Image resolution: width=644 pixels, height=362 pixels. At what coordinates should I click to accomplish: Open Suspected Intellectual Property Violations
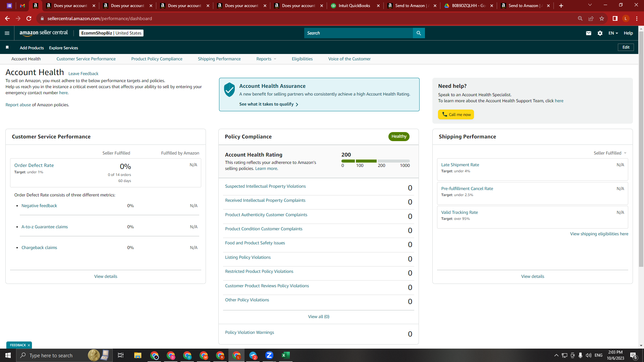point(265,186)
